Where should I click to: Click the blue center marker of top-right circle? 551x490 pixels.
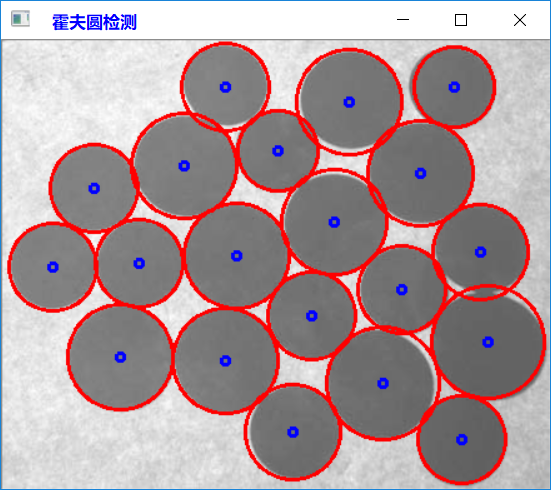pyautogui.click(x=454, y=87)
